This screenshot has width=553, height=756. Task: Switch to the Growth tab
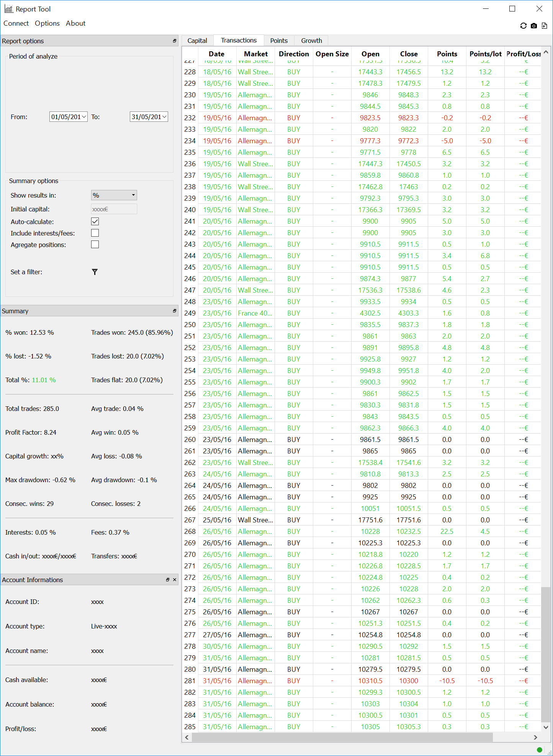pyautogui.click(x=311, y=41)
